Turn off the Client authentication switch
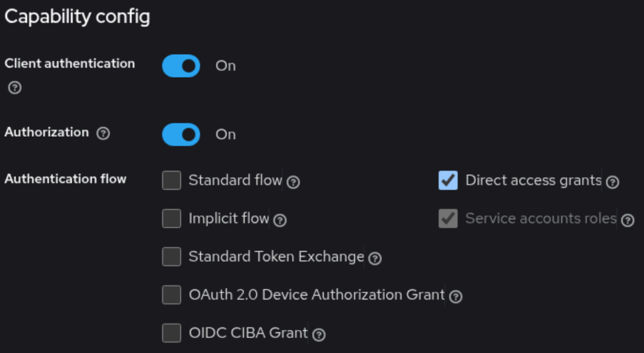Screen dimensions: 644x353 click(181, 66)
